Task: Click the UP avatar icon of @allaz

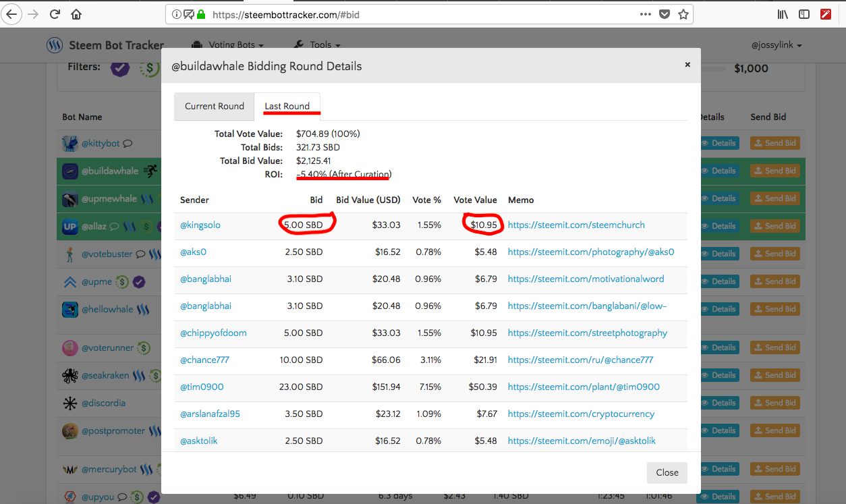Action: tap(70, 227)
